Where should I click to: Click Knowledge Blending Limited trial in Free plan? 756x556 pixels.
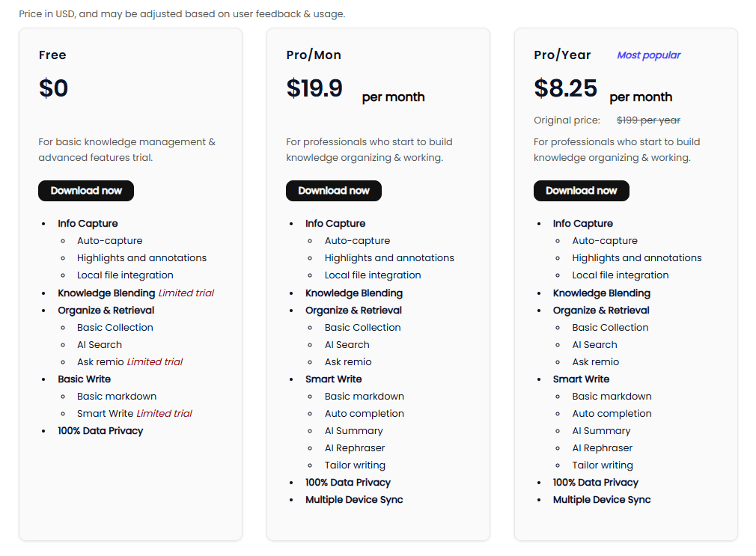(x=136, y=293)
